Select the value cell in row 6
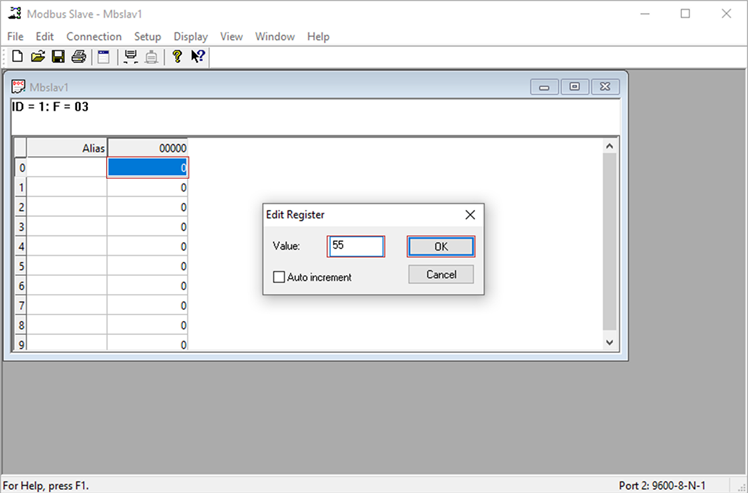The width and height of the screenshot is (748, 493). pyautogui.click(x=147, y=286)
